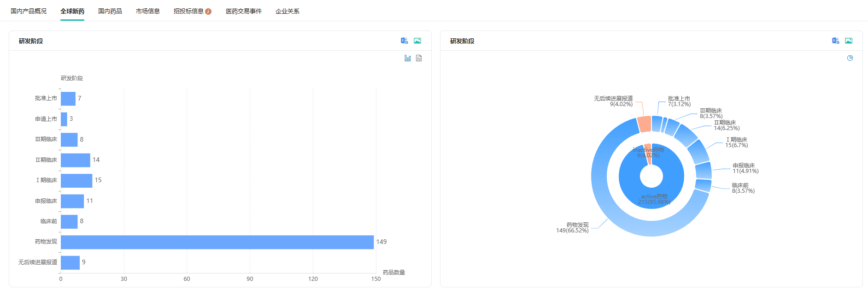This screenshot has width=868, height=291.
Task: Export right pie chart data to Excel
Action: pyautogui.click(x=835, y=41)
